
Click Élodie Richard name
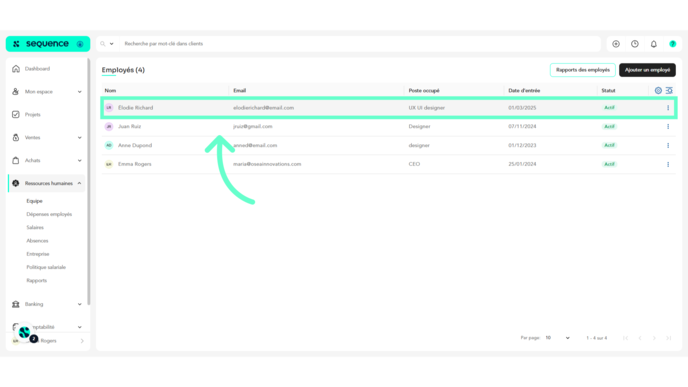(136, 108)
